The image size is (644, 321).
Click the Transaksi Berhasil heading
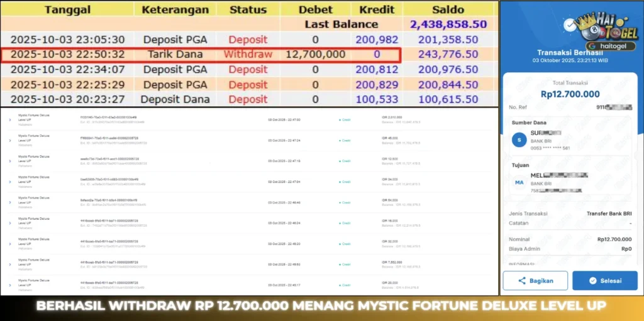click(x=570, y=53)
